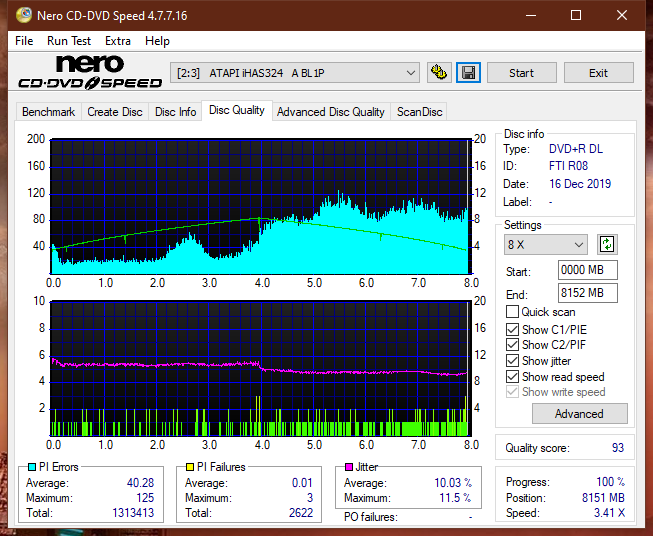Click the date 16 Dec 2019
The image size is (653, 536).
(x=580, y=184)
